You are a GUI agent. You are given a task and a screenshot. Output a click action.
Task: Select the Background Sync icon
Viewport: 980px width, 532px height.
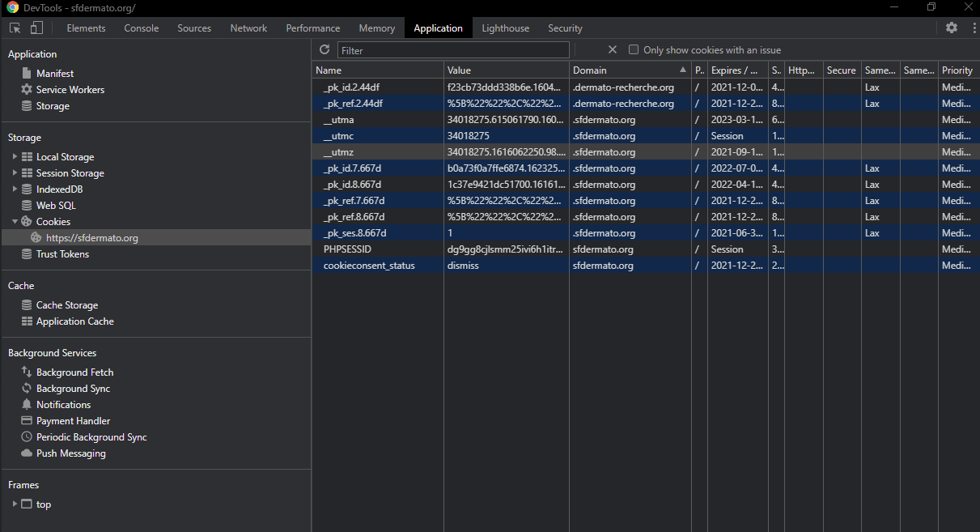(27, 388)
